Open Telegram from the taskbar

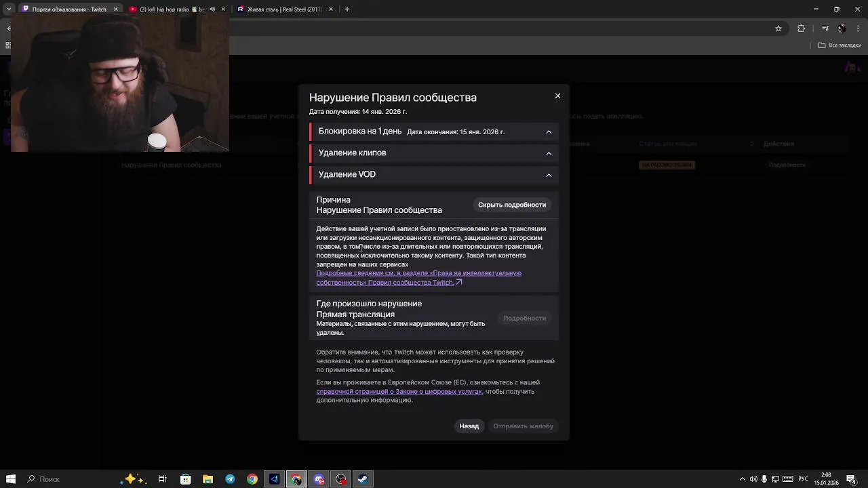click(x=230, y=479)
